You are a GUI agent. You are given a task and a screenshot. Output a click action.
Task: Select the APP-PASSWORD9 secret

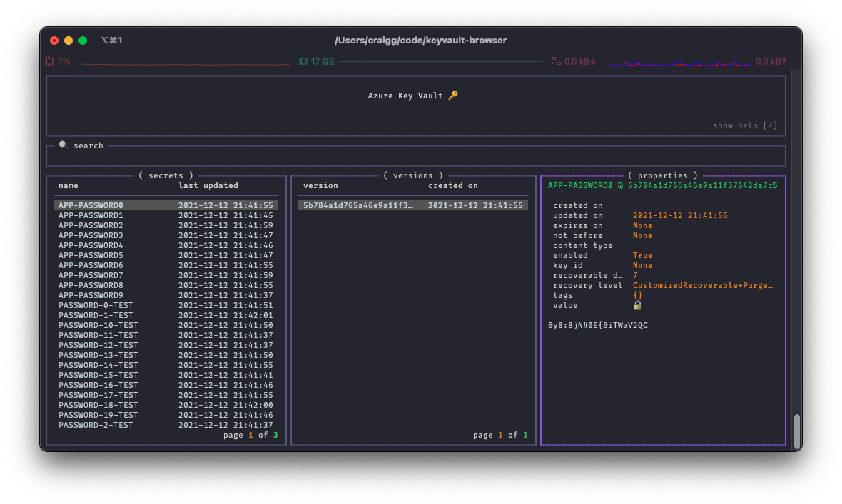click(x=166, y=295)
